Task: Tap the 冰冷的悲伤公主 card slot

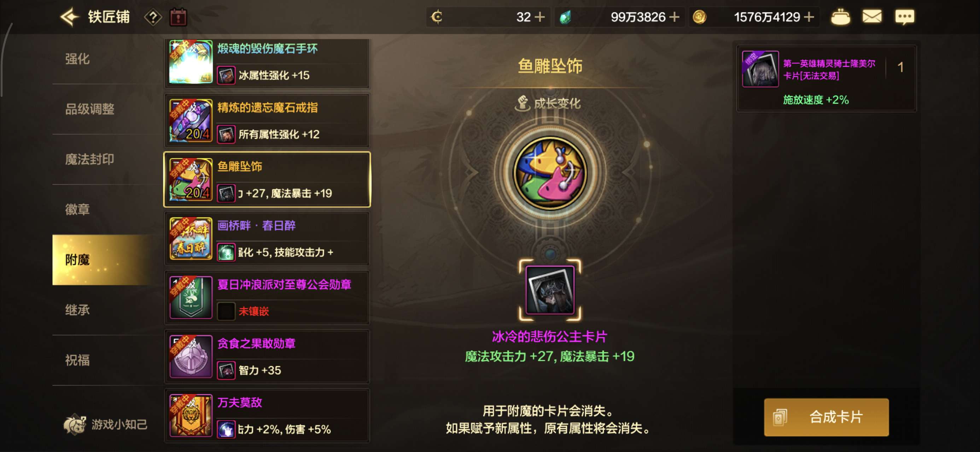Action: coord(550,290)
